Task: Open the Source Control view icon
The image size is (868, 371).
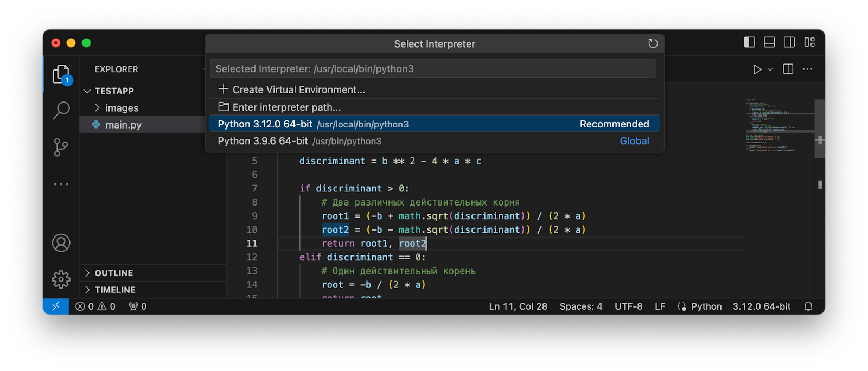Action: point(61,147)
